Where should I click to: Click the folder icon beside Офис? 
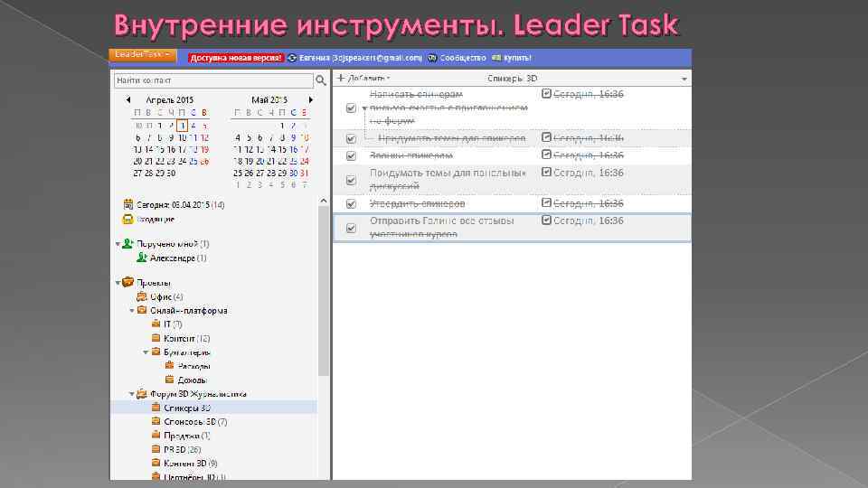click(142, 296)
